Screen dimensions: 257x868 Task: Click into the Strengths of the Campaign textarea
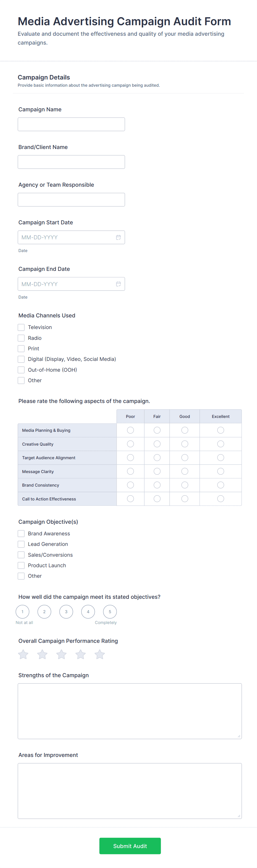click(130, 711)
